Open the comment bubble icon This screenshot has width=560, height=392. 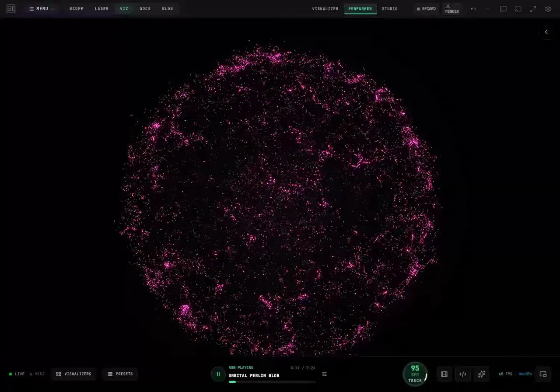point(503,9)
